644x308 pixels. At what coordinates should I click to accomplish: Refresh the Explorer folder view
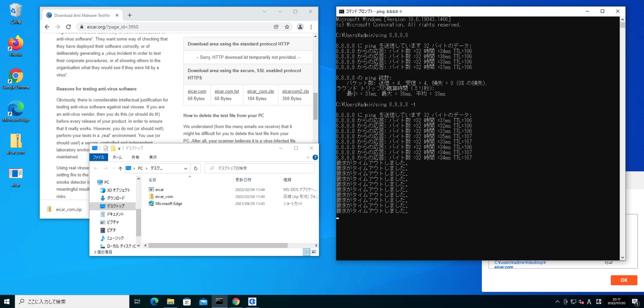[195, 168]
